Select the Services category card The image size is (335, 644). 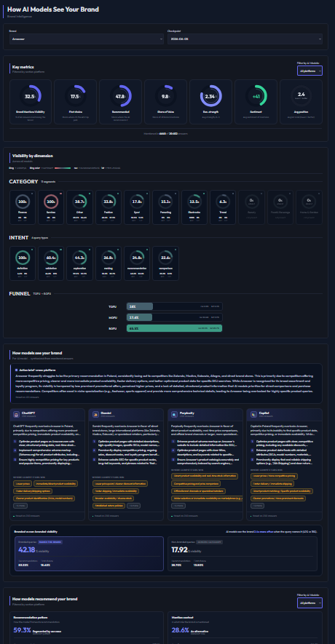coord(51,207)
